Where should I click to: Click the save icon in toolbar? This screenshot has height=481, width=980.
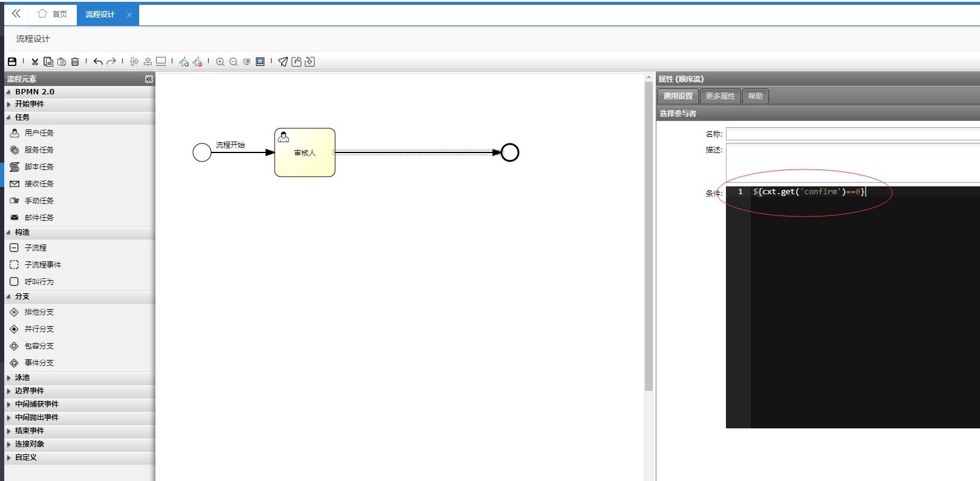pos(12,62)
